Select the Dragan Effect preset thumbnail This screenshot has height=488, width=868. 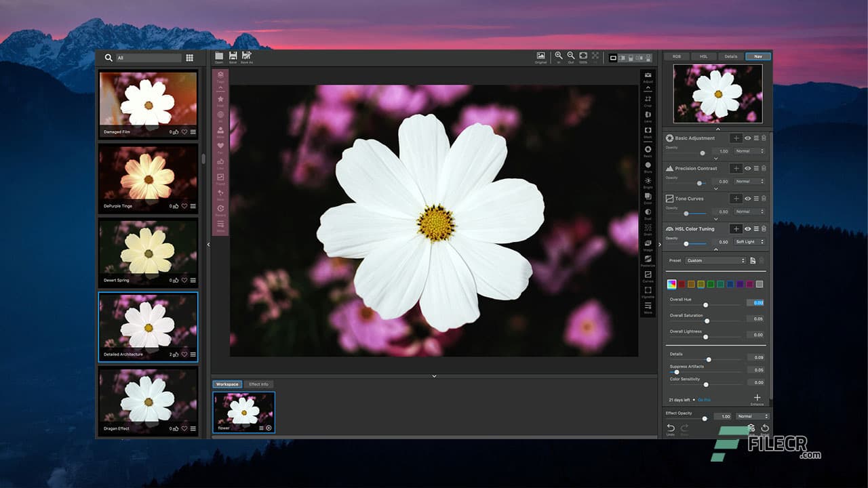pyautogui.click(x=148, y=403)
